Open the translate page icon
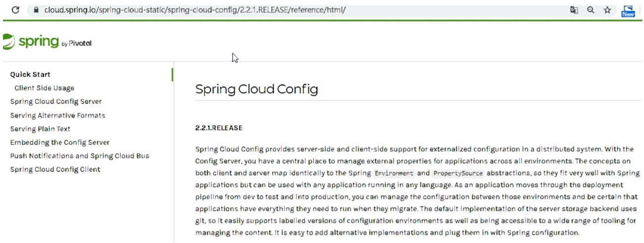 point(574,10)
